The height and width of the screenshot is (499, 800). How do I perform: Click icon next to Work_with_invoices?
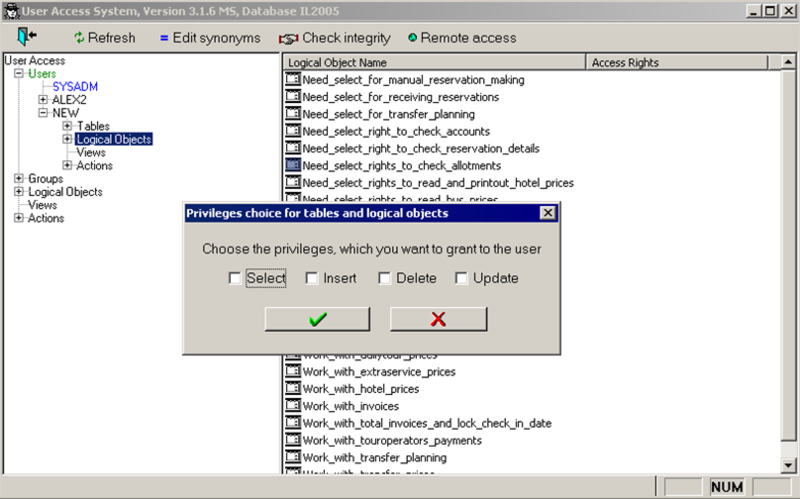(x=293, y=406)
